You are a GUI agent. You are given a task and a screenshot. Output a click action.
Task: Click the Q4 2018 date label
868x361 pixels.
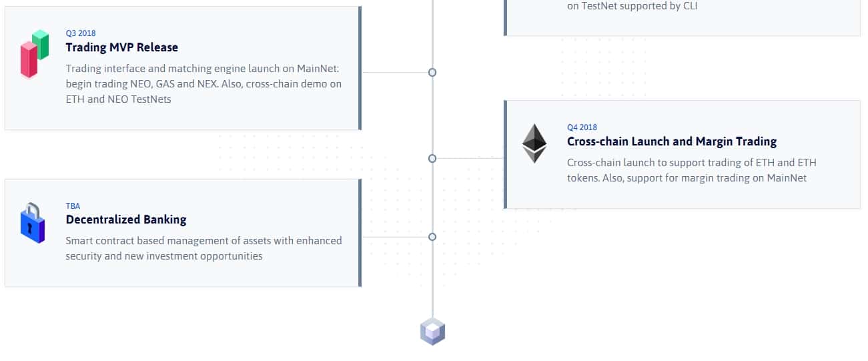coord(582,127)
